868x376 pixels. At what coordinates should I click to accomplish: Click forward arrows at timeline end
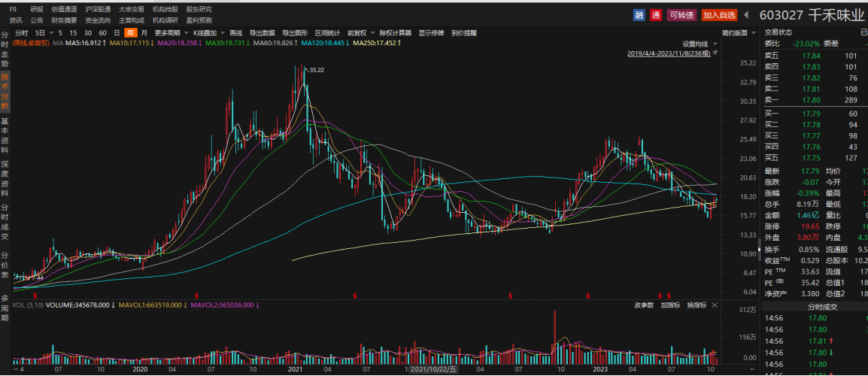click(x=751, y=368)
